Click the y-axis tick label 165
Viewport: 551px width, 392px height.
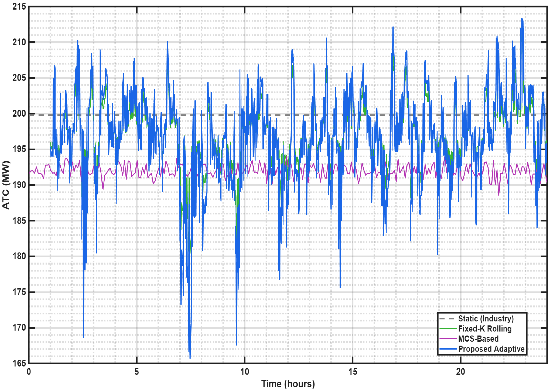click(x=19, y=363)
